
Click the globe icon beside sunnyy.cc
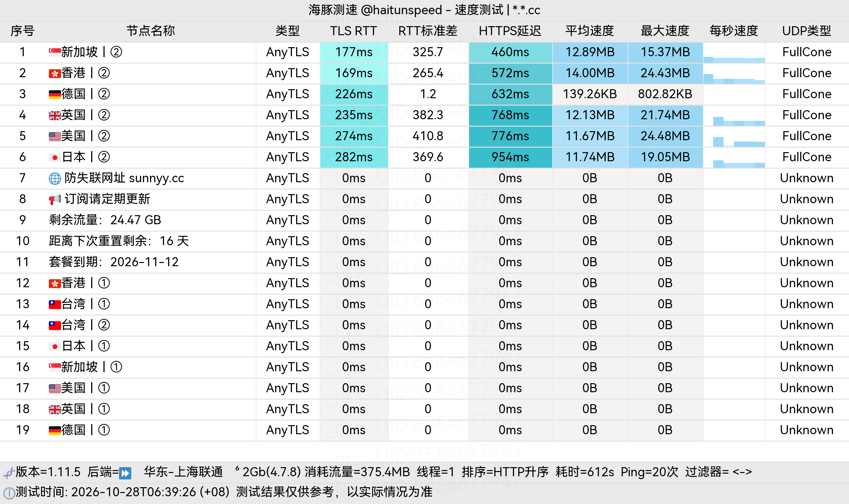[55, 178]
